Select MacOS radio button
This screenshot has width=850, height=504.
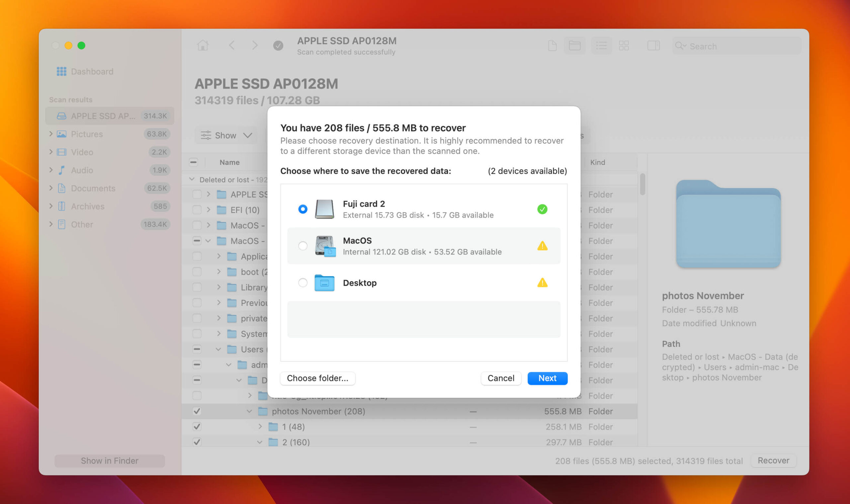coord(302,246)
